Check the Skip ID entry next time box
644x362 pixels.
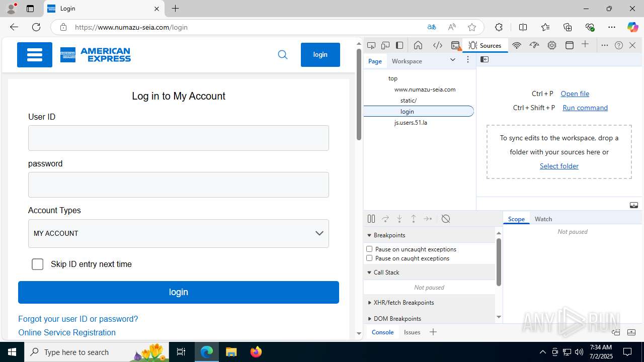point(38,264)
